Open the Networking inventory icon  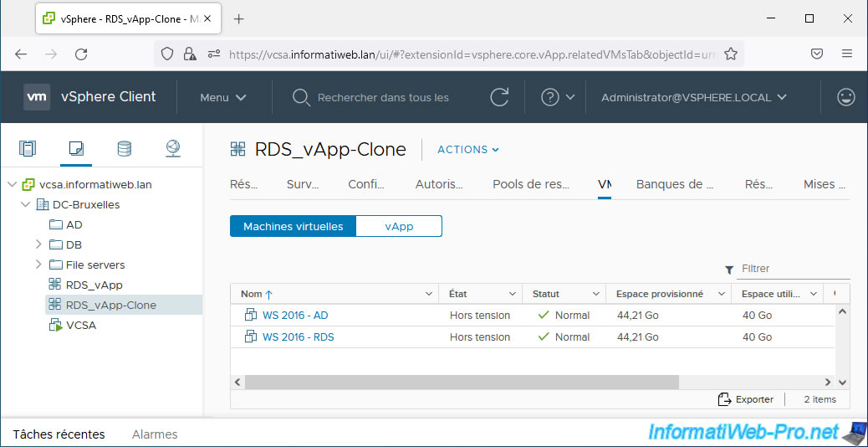(173, 149)
